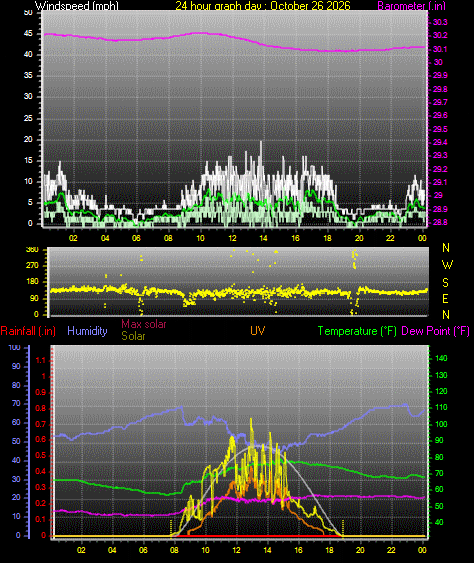The image size is (474, 563).
Task: Select the "Solar" legend label below Max solar
Action: pos(133,336)
